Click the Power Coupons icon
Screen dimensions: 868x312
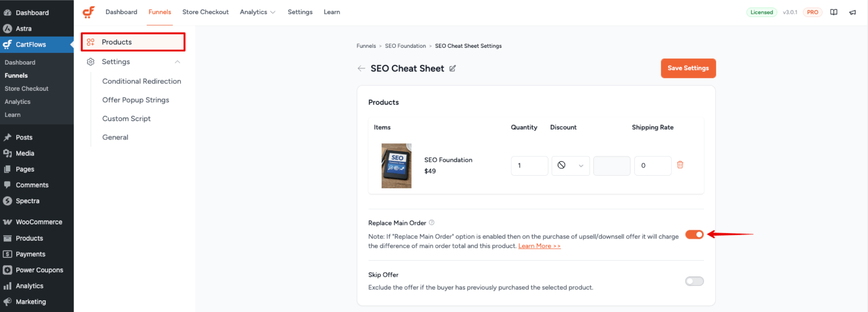tap(8, 270)
